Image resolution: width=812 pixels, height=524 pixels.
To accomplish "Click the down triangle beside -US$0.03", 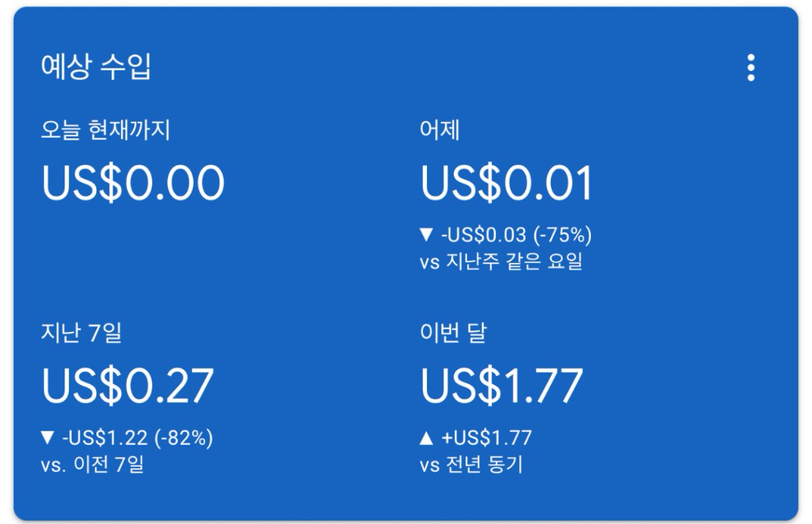I will 426,235.
